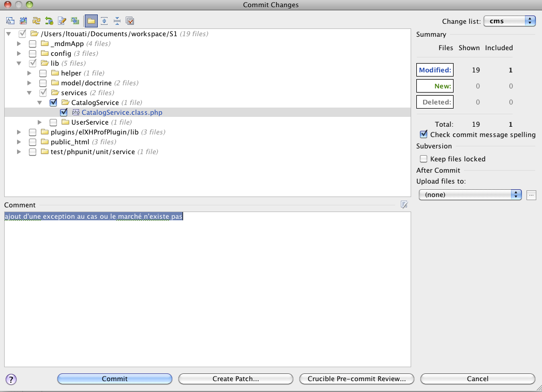
Task: Toggle the Group by Directory folder icon
Action: (91, 21)
